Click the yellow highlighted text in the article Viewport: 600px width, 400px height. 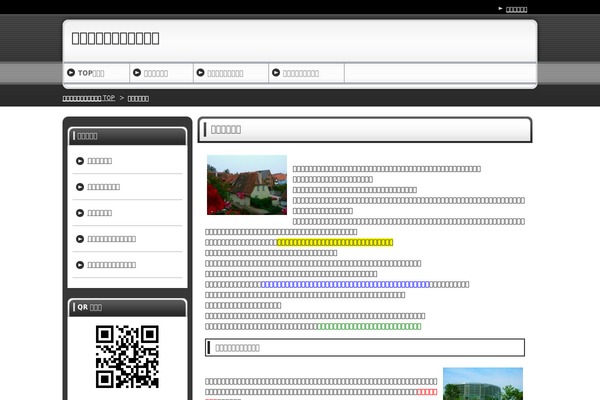(x=335, y=242)
